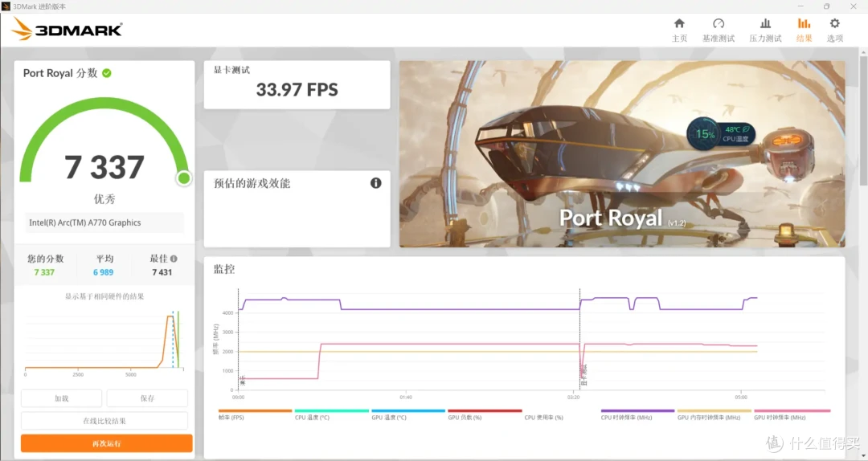Open the 压力测试 stress test tab
This screenshot has height=461, width=868.
(x=765, y=30)
